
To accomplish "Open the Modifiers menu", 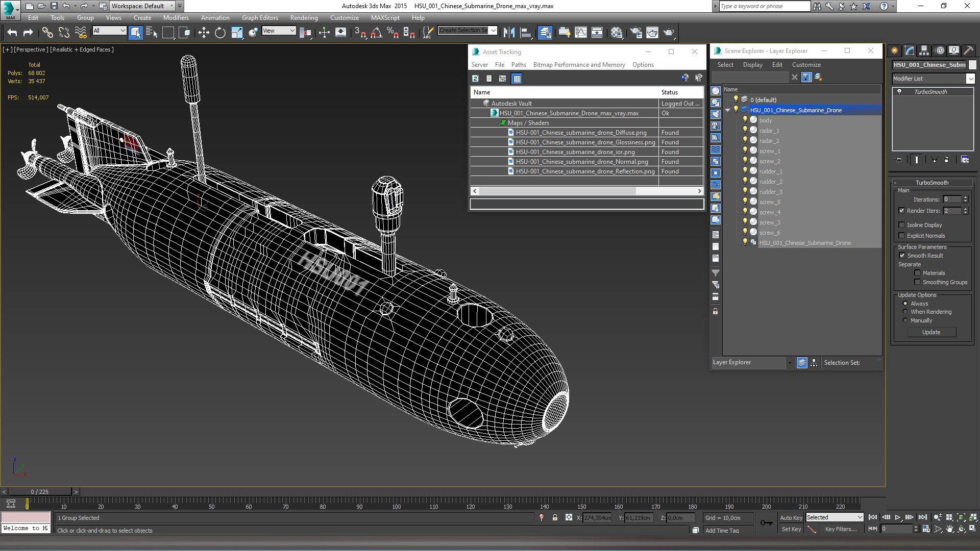I will pyautogui.click(x=176, y=18).
